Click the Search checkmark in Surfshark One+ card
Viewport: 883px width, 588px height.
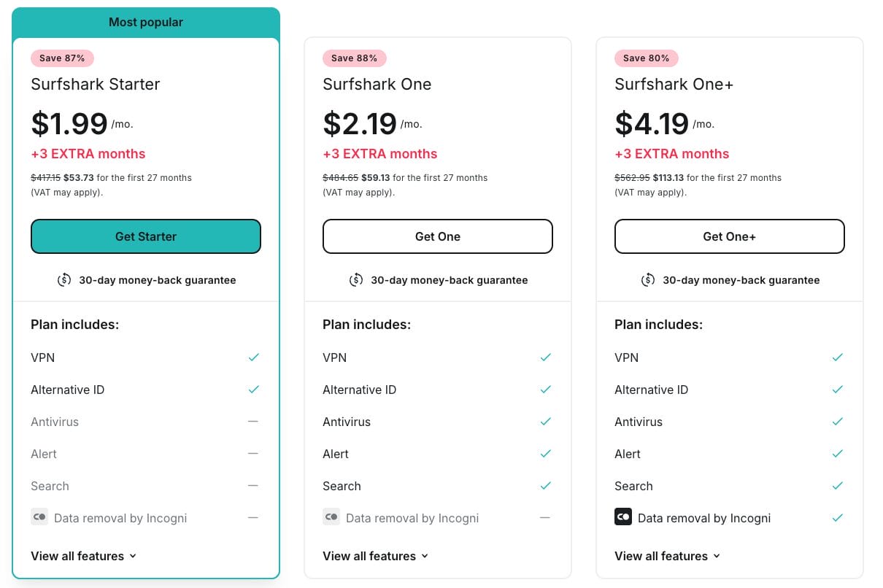837,485
